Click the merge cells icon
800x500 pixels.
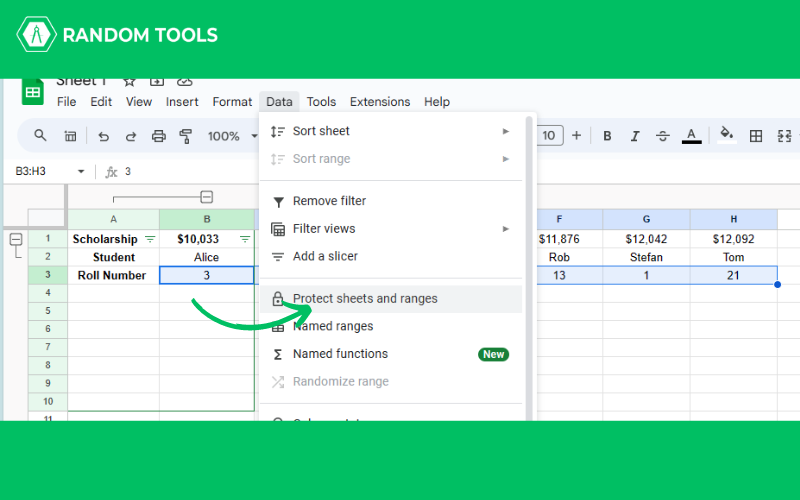[784, 136]
